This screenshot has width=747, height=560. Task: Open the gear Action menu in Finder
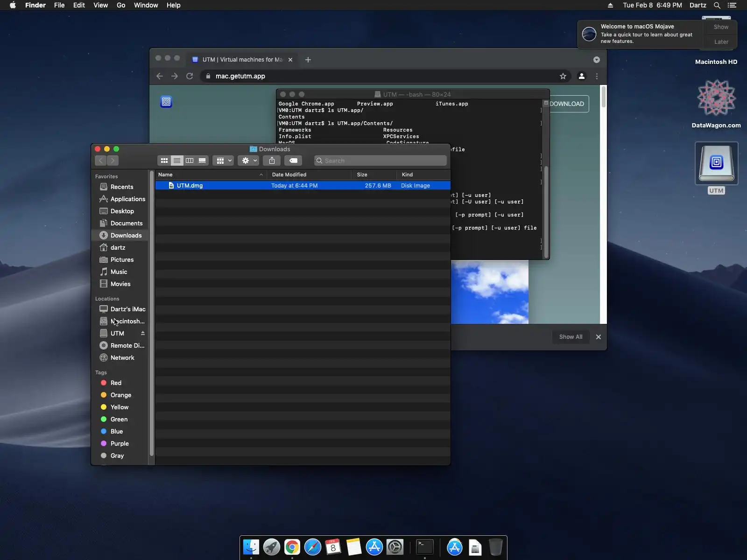tap(248, 161)
